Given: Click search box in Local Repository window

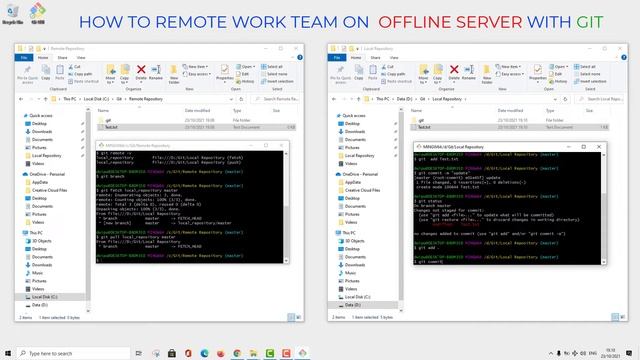Looking at the screenshot, I should point(600,99).
